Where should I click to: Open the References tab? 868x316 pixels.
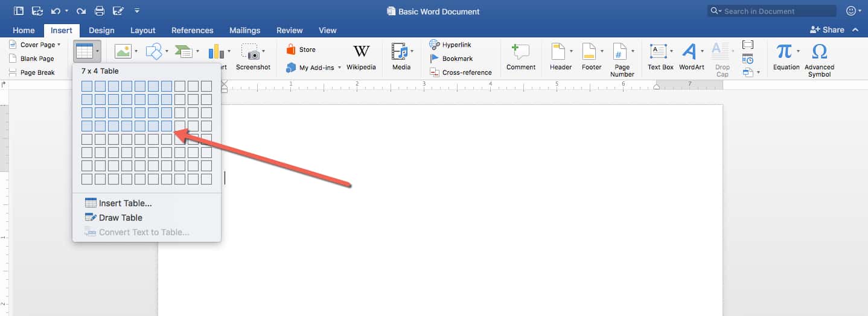(192, 30)
